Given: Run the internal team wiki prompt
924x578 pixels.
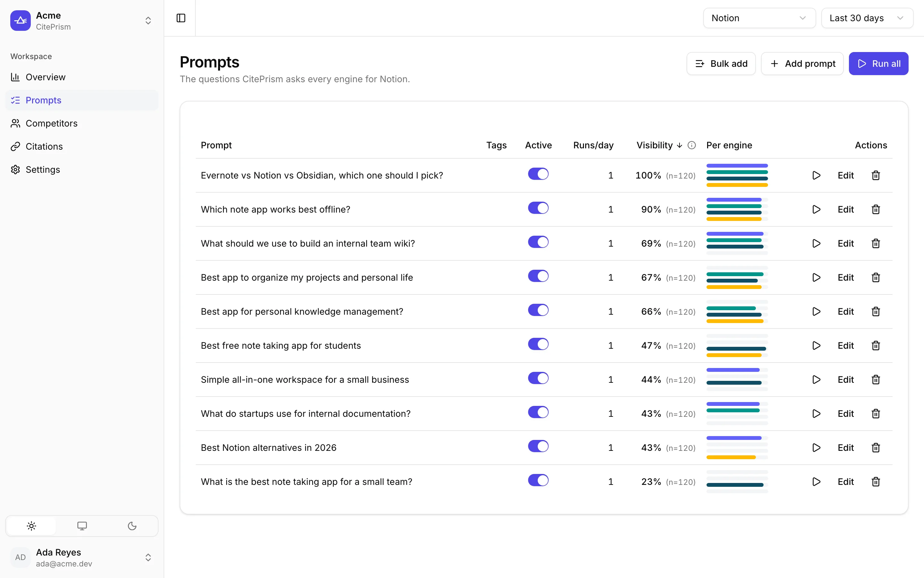Looking at the screenshot, I should click(816, 243).
